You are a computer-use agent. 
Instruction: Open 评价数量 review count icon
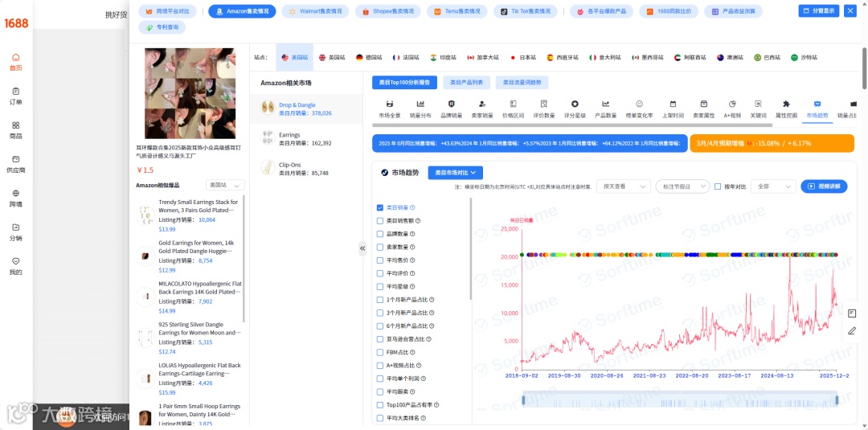coord(543,104)
